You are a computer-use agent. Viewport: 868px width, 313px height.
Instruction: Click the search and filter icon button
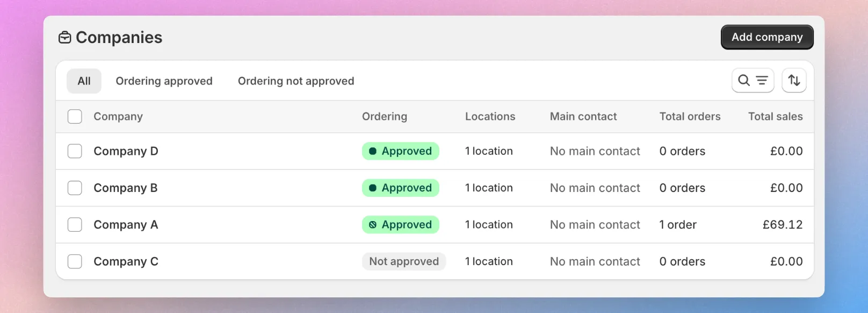pyautogui.click(x=753, y=81)
